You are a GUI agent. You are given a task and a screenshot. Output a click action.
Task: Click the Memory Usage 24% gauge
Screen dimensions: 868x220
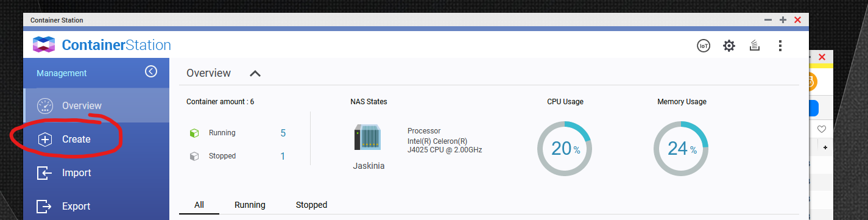(681, 149)
